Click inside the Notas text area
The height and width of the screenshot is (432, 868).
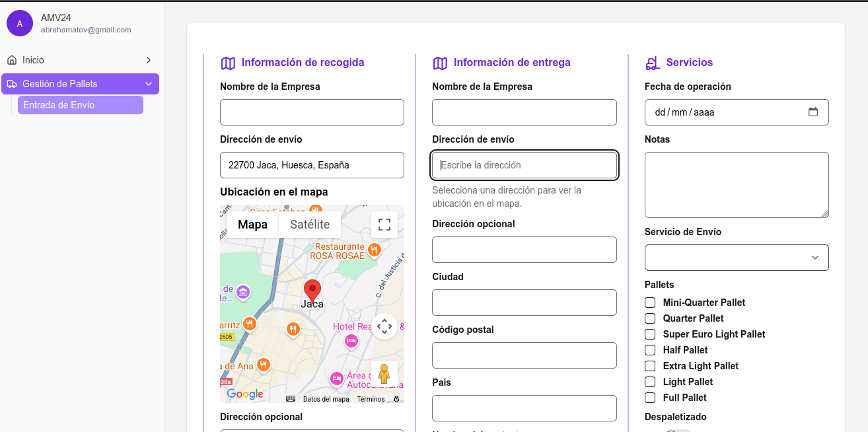737,185
